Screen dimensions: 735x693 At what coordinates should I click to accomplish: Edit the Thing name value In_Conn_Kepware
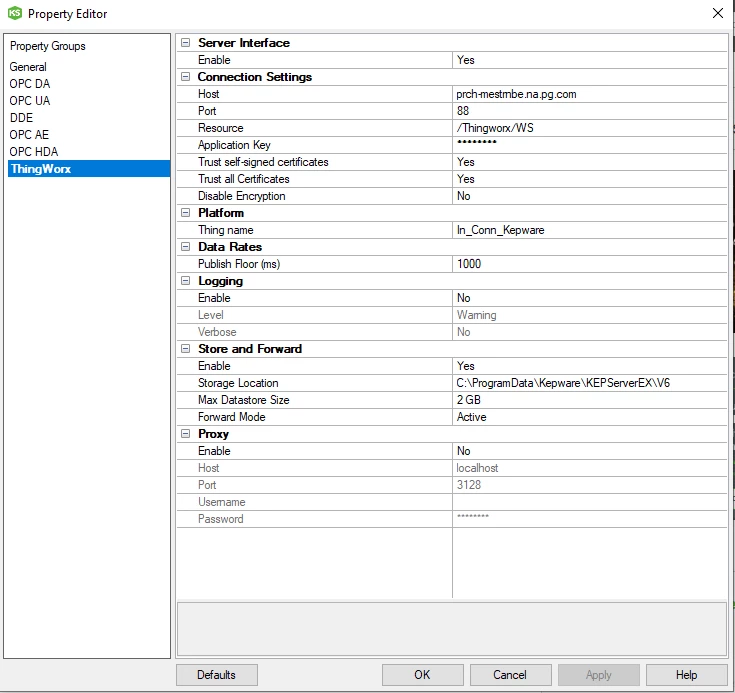[x=590, y=230]
